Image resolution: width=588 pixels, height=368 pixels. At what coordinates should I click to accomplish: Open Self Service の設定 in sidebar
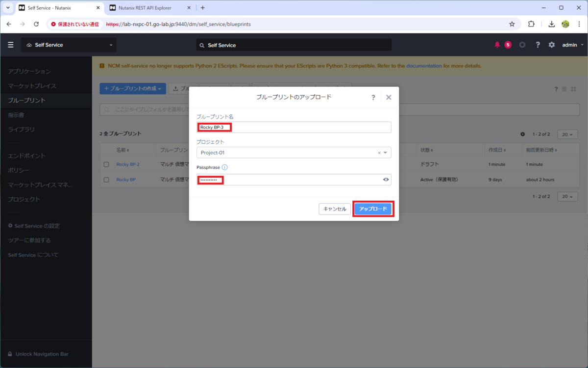[34, 226]
